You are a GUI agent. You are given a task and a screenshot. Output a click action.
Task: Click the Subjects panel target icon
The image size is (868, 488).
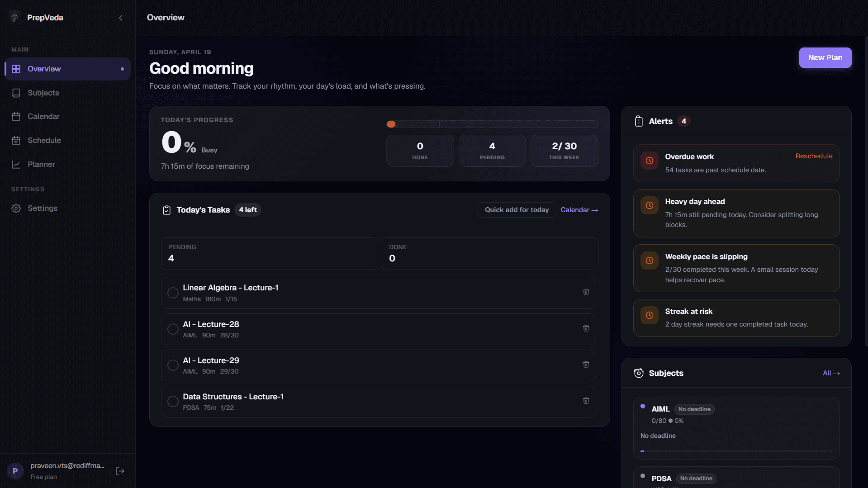coord(639,373)
